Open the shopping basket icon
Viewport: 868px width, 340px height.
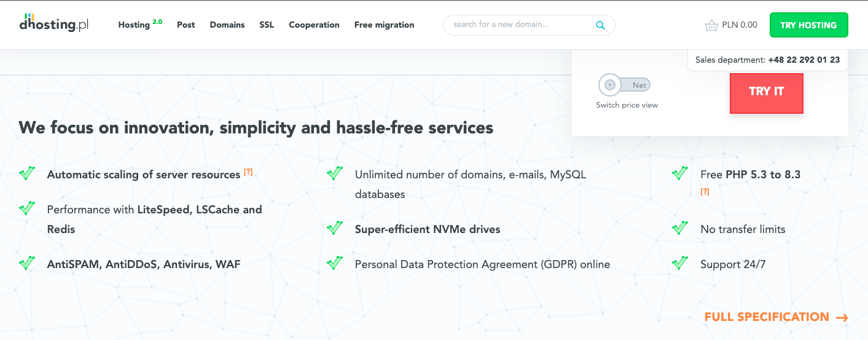[x=711, y=25]
